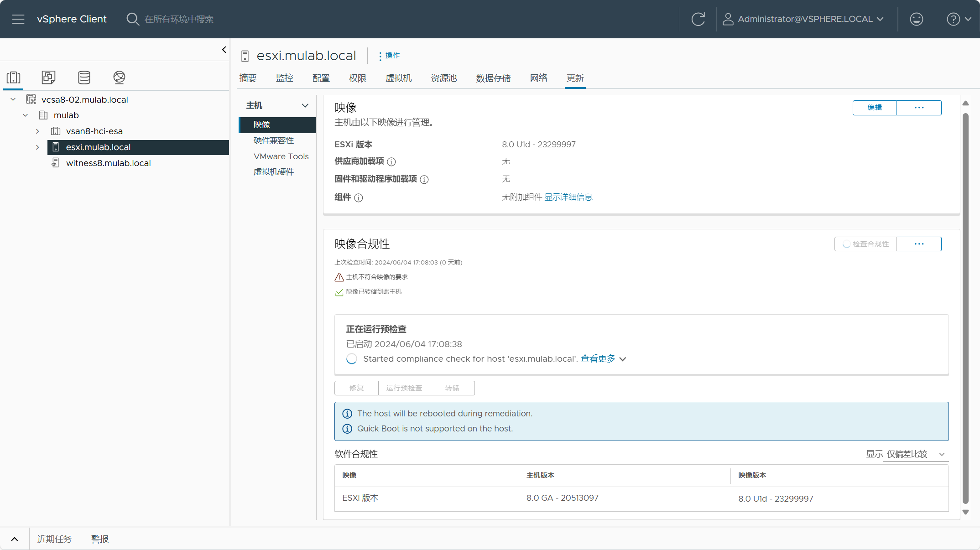This screenshot has height=550, width=980.
Task: Click the 显示详细信息 link
Action: click(x=568, y=197)
